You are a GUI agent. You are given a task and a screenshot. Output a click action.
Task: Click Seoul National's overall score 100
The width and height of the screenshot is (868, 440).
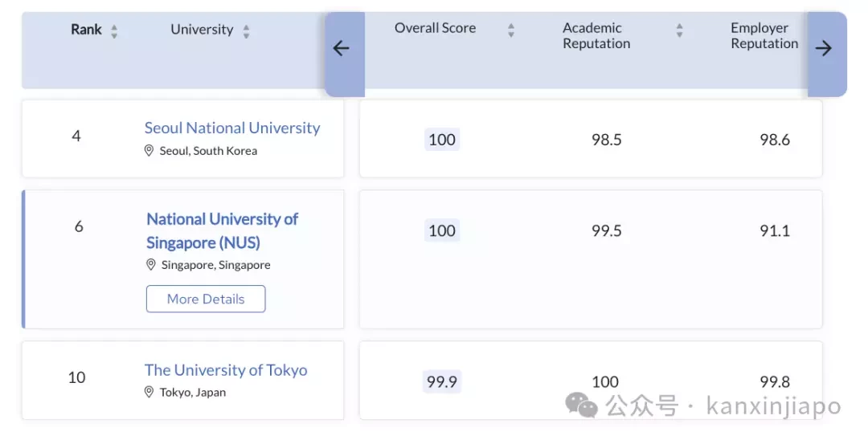[442, 139]
